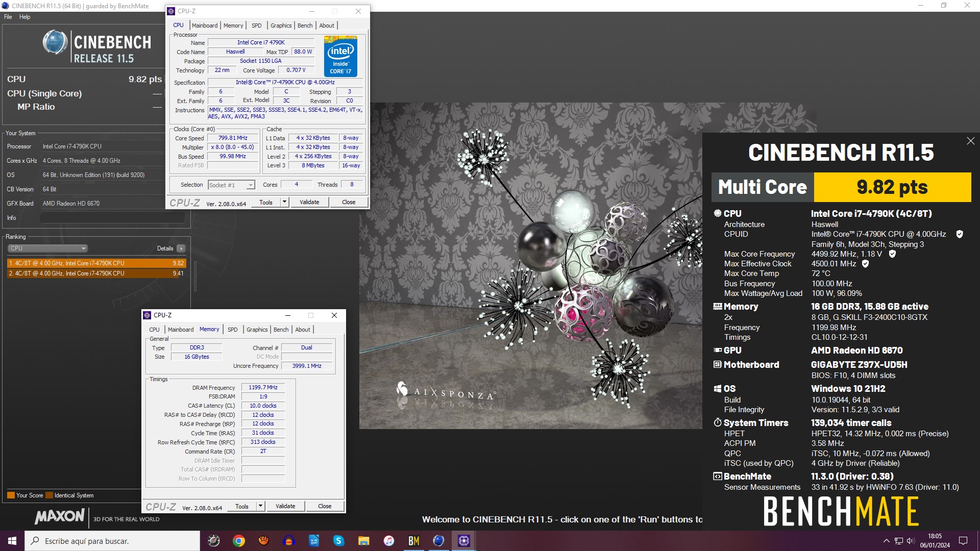Switch to Mainboard tab in upper CPU-Z

point(205,26)
